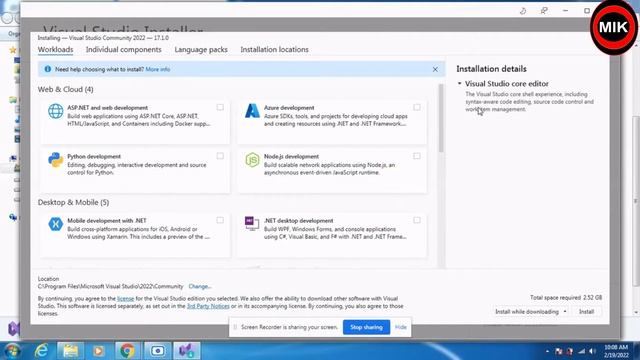Click the Installation details heading
This screenshot has width=640, height=360.
[491, 69]
